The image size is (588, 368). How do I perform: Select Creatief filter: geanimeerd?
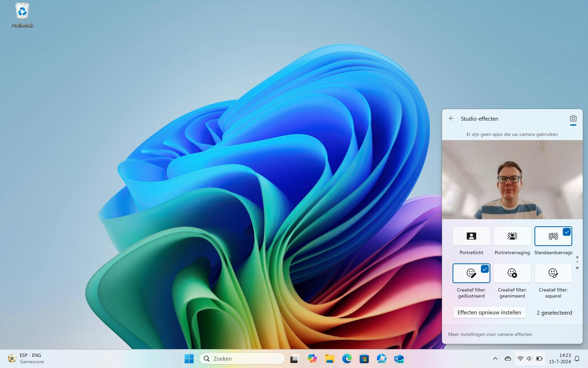(x=512, y=273)
